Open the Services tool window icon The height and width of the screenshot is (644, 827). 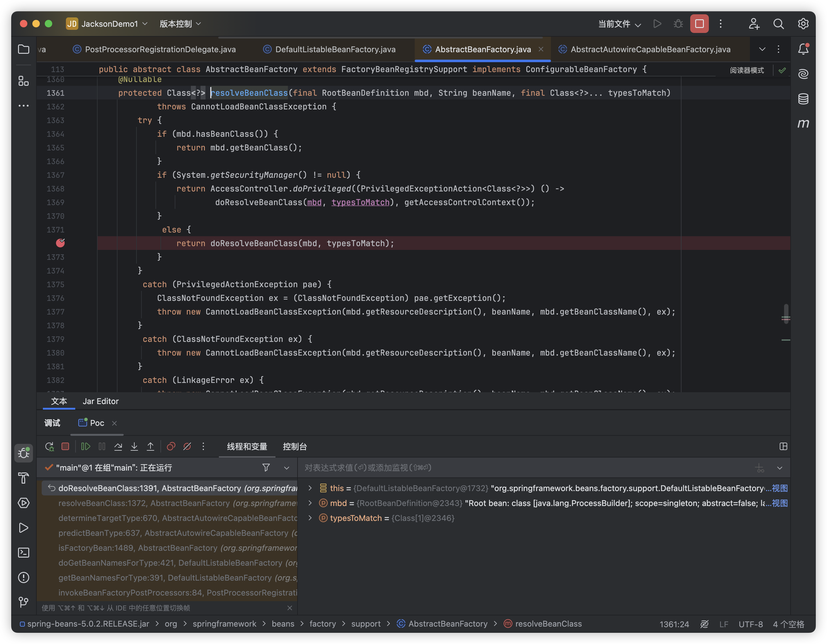click(x=24, y=503)
